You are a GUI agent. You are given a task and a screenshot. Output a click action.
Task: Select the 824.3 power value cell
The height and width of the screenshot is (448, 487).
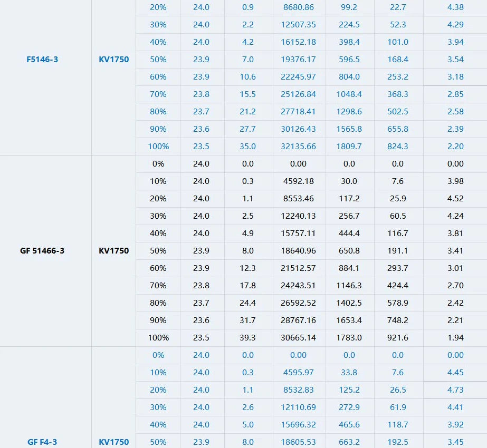(398, 147)
